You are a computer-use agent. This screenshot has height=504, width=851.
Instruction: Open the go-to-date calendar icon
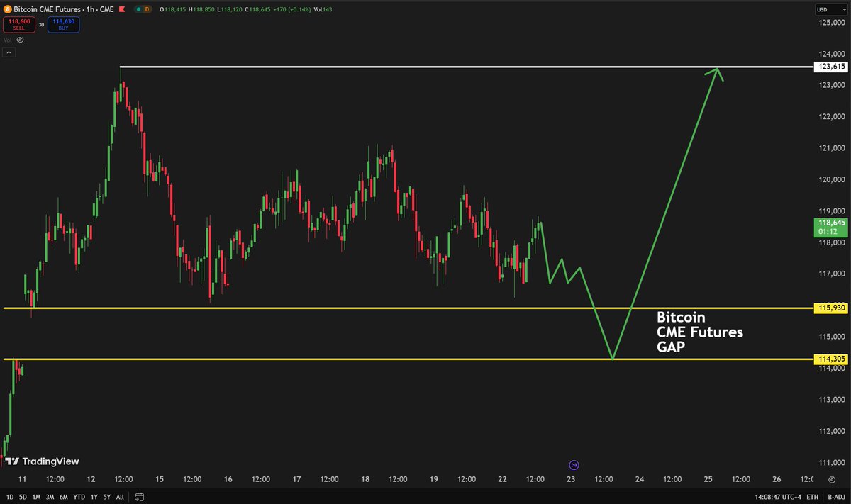point(140,496)
